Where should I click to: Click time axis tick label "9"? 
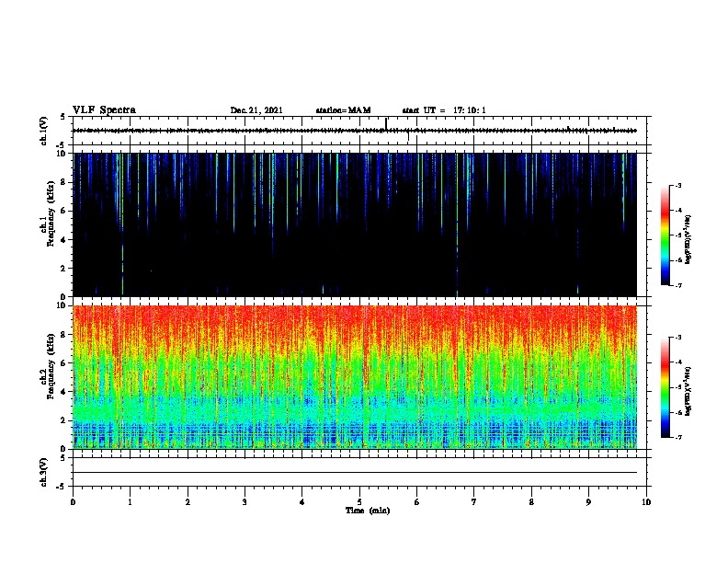tap(588, 502)
